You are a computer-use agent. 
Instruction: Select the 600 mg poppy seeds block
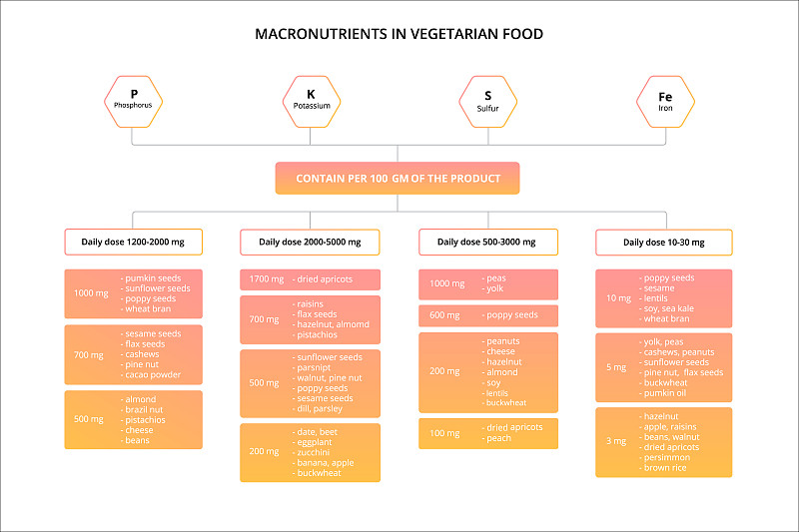[x=487, y=315]
